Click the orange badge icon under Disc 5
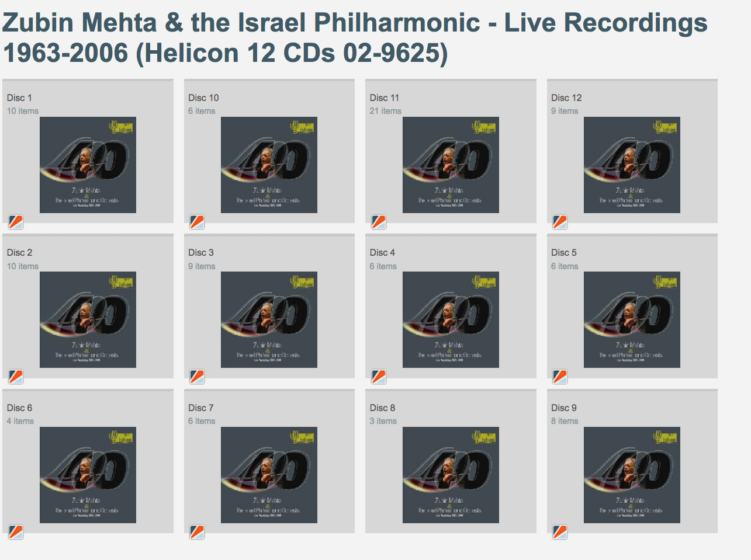Image resolution: width=751 pixels, height=560 pixels. (x=560, y=377)
